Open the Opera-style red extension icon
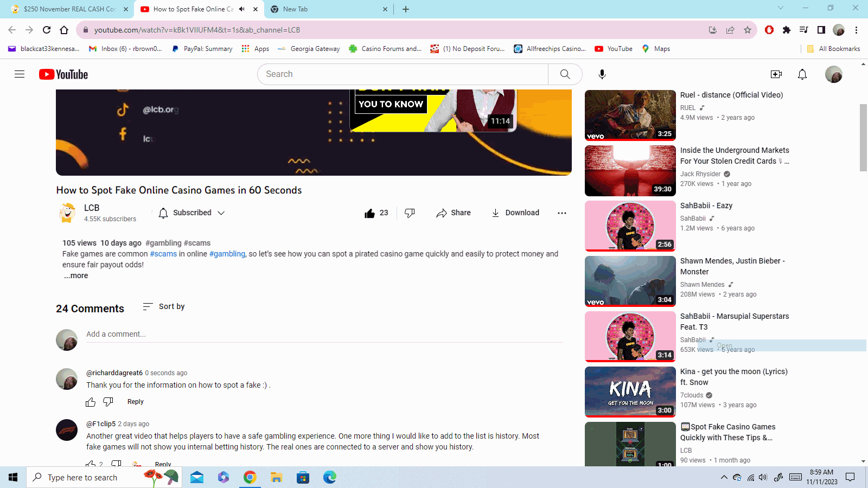Screen dimensions: 868x488 [x=769, y=30]
